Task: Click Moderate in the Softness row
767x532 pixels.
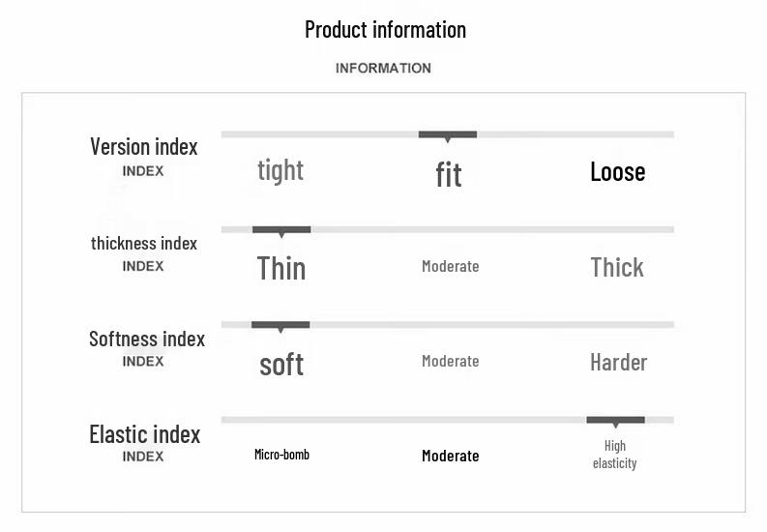Action: [x=450, y=361]
